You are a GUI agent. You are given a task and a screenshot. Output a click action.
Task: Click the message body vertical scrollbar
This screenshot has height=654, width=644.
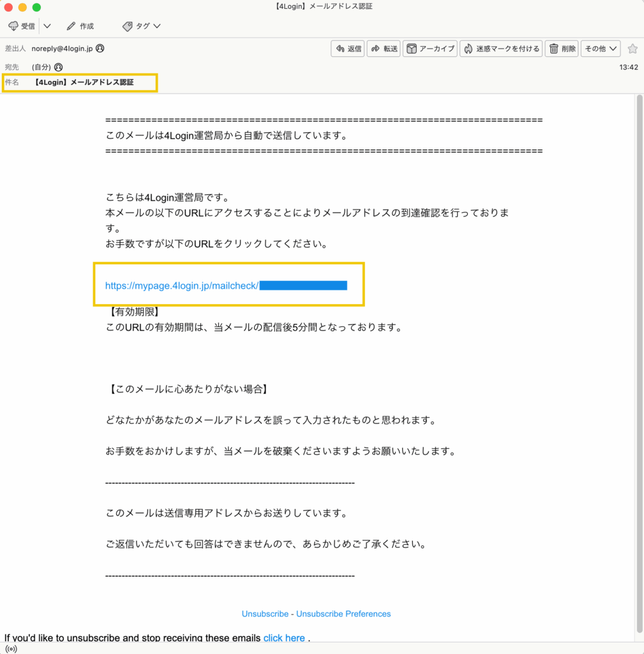(639, 358)
